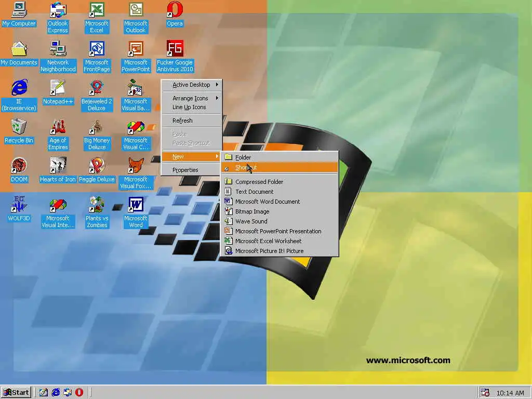Select the Microsoft FrontPage shortcut
This screenshot has width=532, height=399.
click(x=97, y=57)
